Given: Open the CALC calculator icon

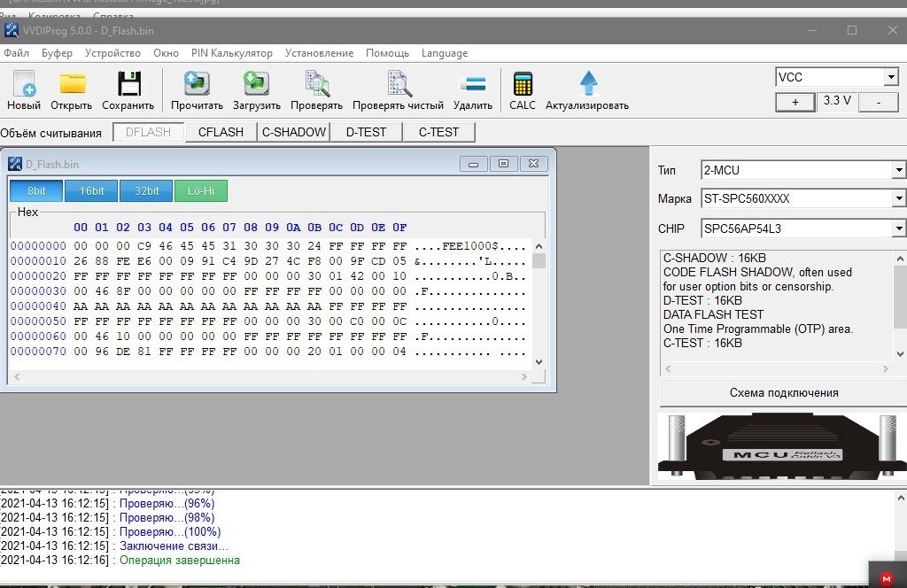Looking at the screenshot, I should coord(523,84).
